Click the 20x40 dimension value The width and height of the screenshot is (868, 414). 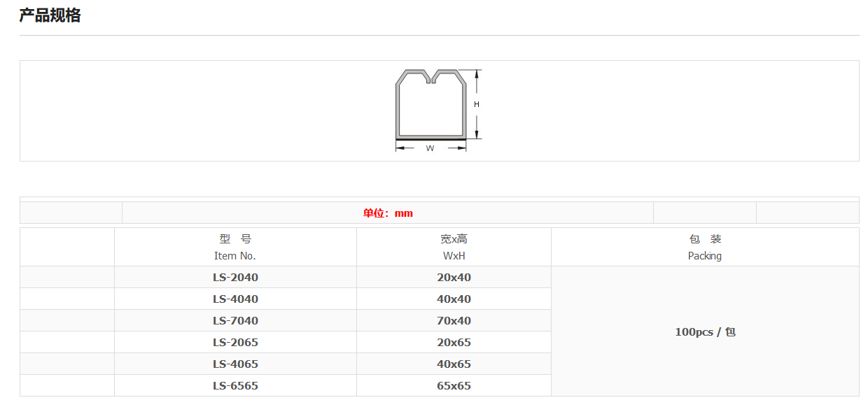coord(454,278)
